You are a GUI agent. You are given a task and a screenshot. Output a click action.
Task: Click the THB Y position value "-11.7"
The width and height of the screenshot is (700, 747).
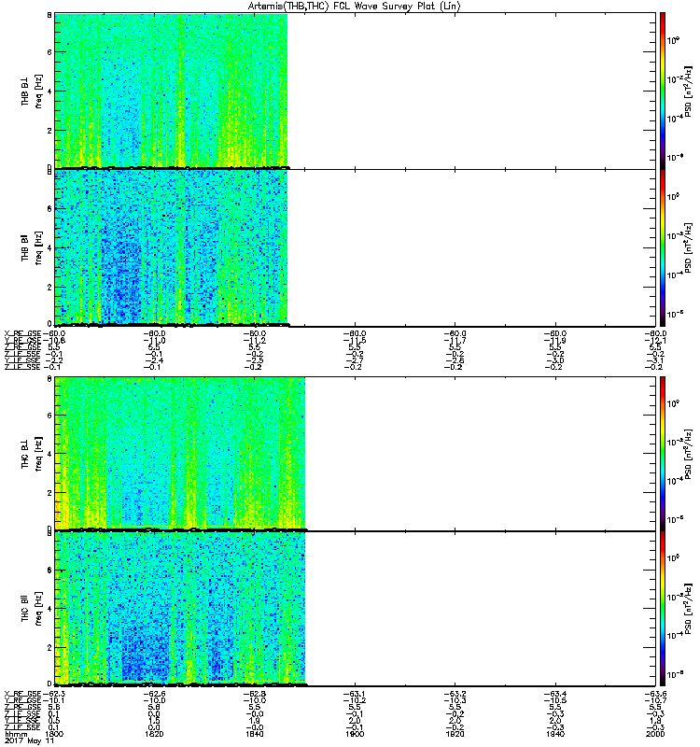(455, 341)
